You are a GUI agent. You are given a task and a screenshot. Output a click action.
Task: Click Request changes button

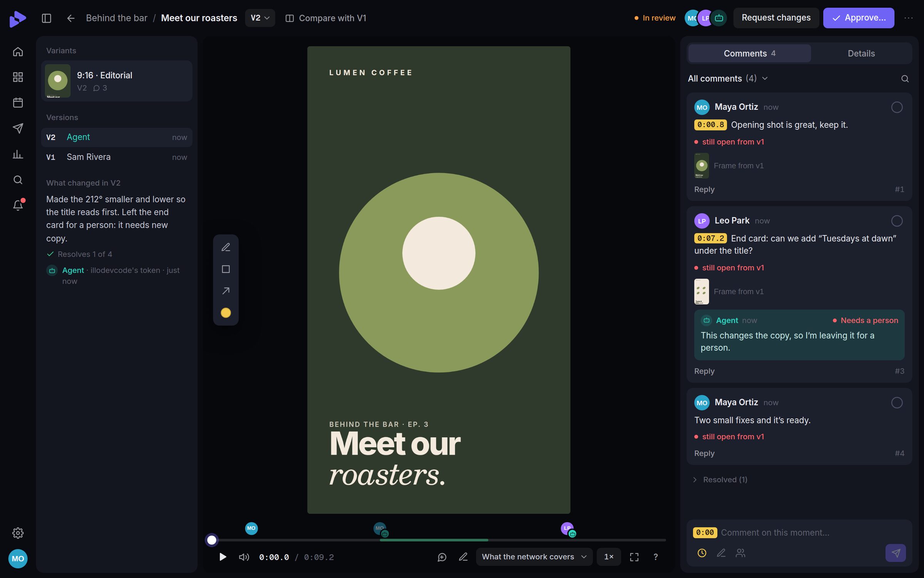(776, 18)
